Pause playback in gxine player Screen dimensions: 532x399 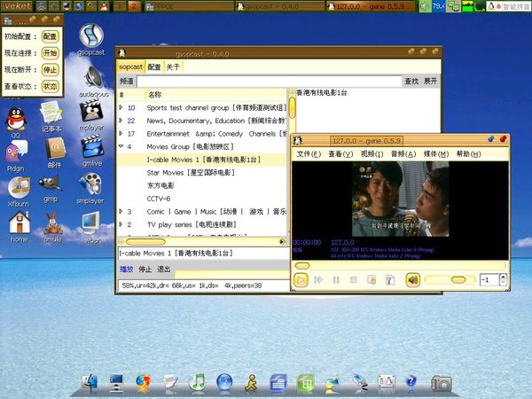336,280
